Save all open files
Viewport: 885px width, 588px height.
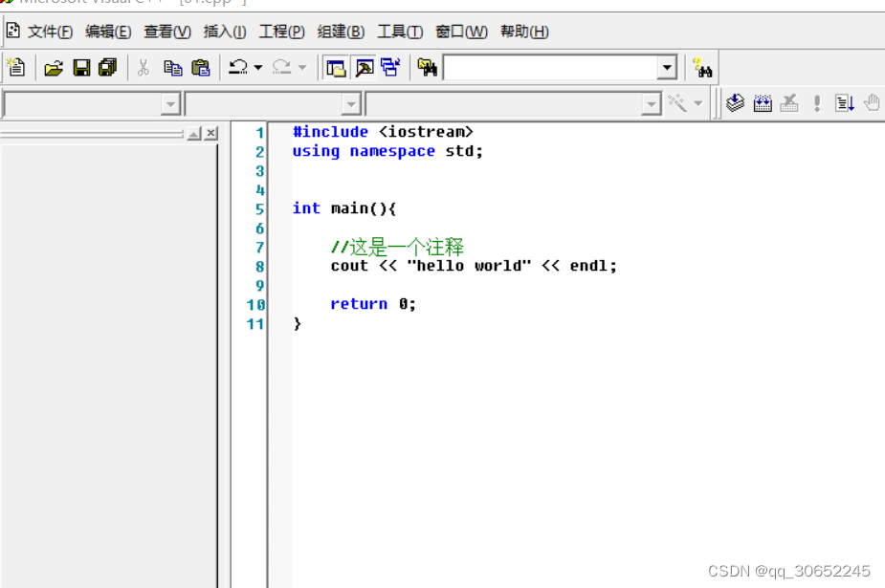(106, 67)
